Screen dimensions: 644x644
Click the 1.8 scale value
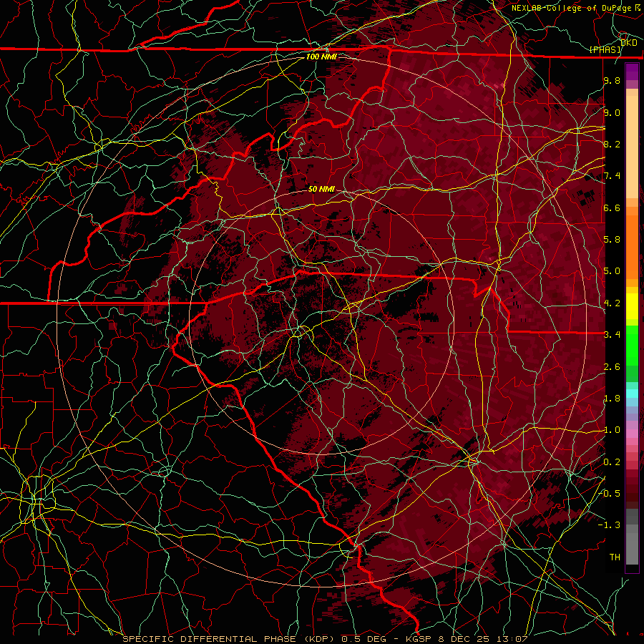pos(612,399)
